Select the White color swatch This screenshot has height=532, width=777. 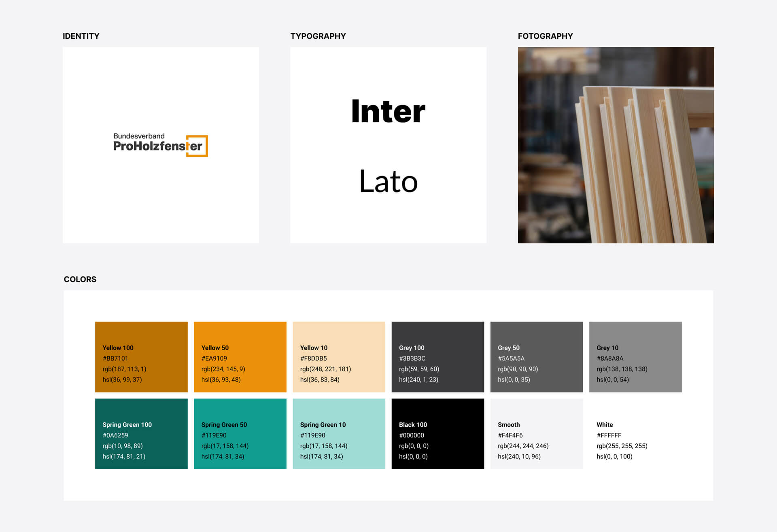635,433
